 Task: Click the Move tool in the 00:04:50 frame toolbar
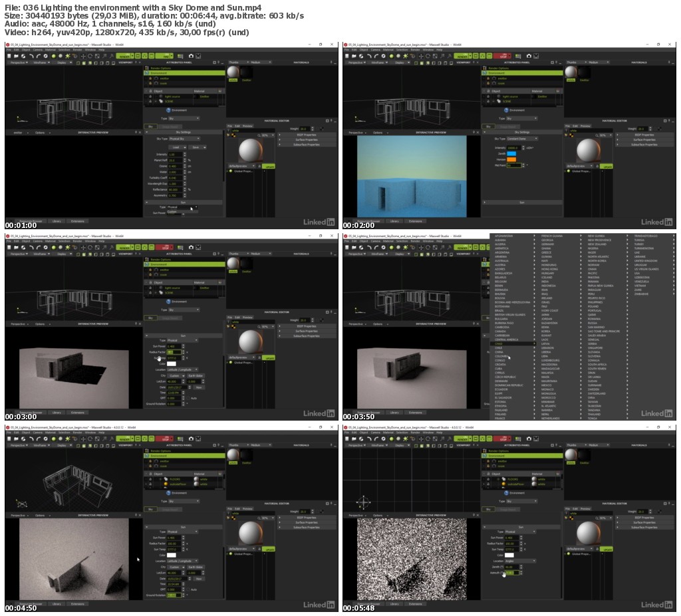[x=83, y=439]
